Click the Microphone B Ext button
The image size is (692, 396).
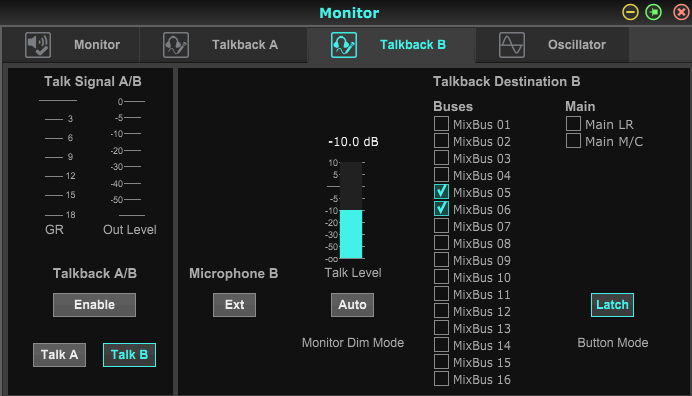click(234, 305)
